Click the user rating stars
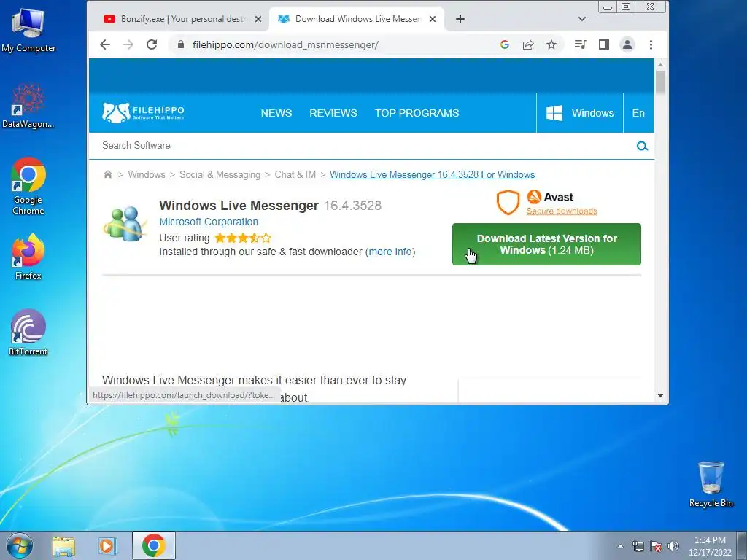 [x=243, y=238]
